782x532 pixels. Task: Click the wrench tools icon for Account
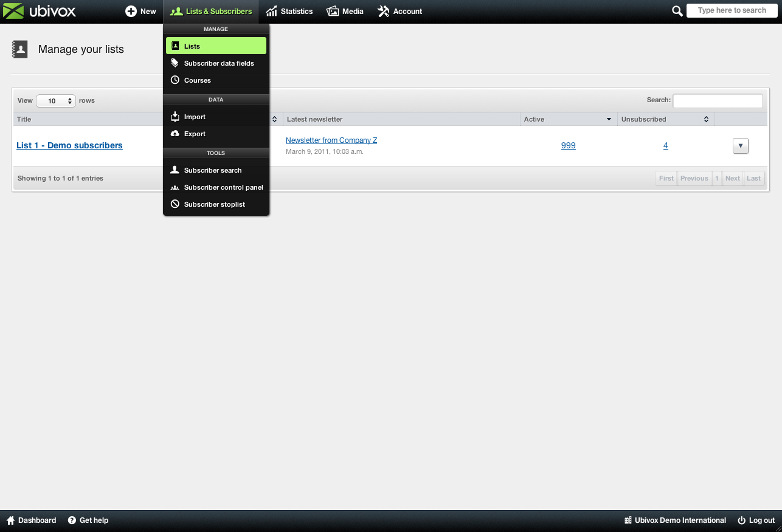(x=383, y=12)
